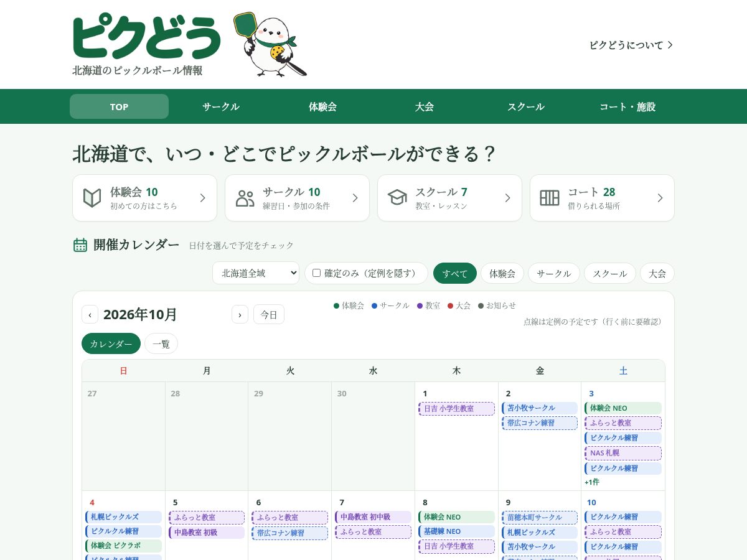Image resolution: width=747 pixels, height=560 pixels.
Task: Select date 1 in the calendar
Action: 425,393
